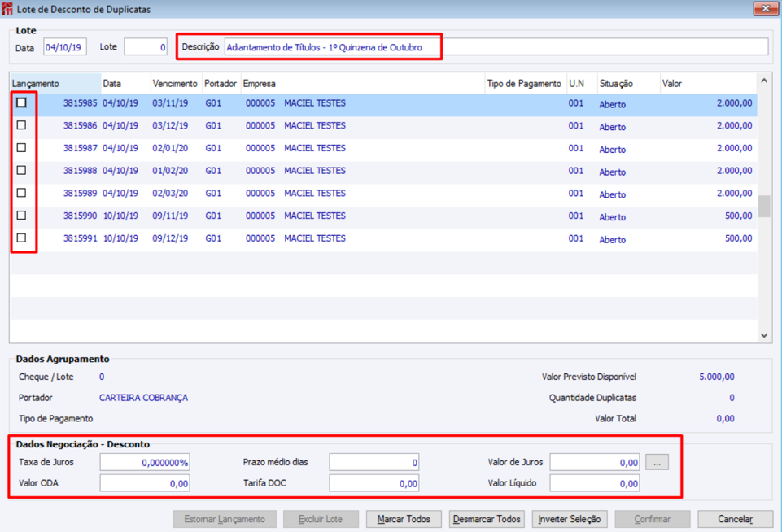The height and width of the screenshot is (532, 782).
Task: Click the CARTEIRA COBRANÇA portador value
Action: pos(144,398)
